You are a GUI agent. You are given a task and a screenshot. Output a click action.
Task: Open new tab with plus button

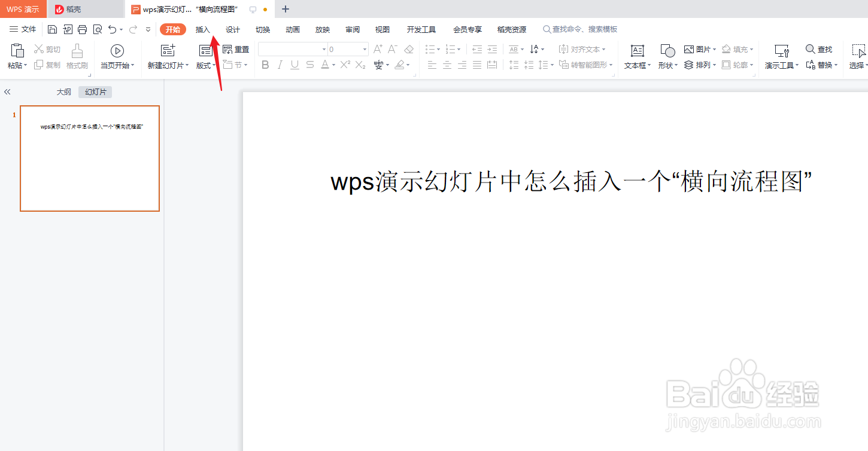pos(286,9)
